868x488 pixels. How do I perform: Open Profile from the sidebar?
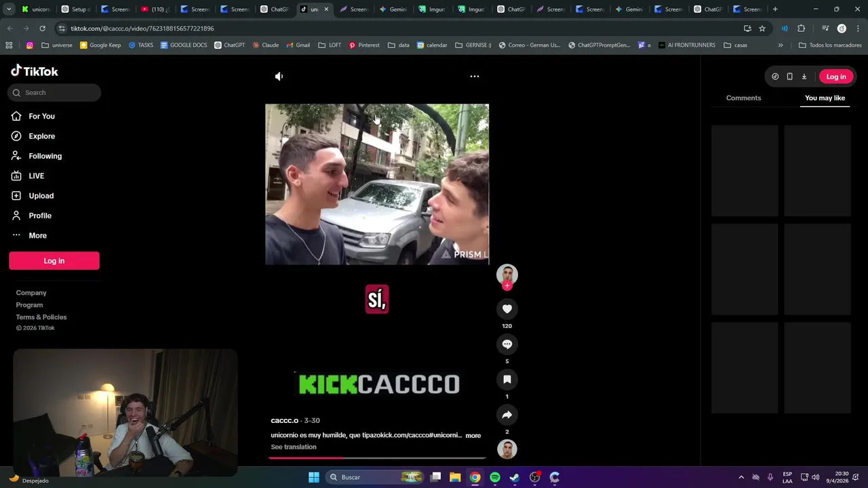pos(39,216)
